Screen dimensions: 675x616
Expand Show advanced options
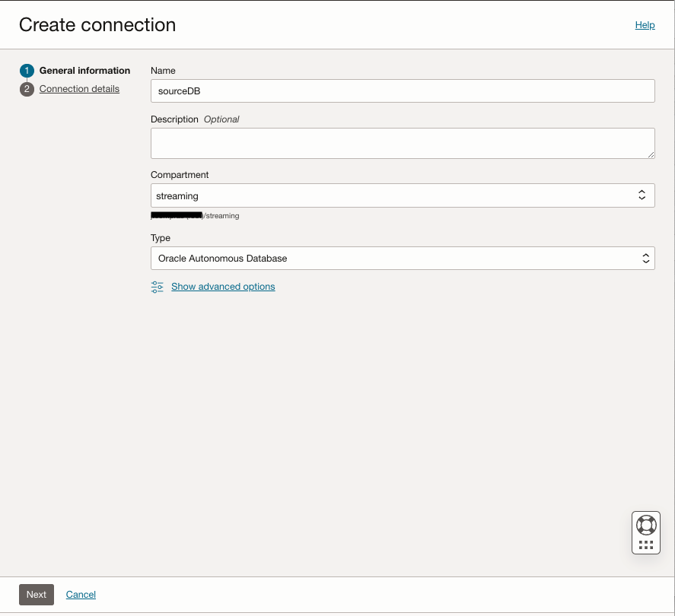coord(223,287)
